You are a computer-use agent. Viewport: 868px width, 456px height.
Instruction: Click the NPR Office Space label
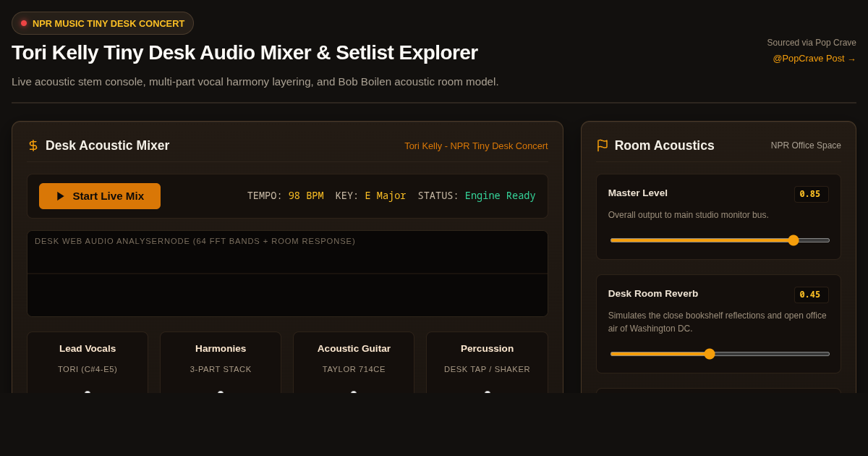pyautogui.click(x=806, y=145)
